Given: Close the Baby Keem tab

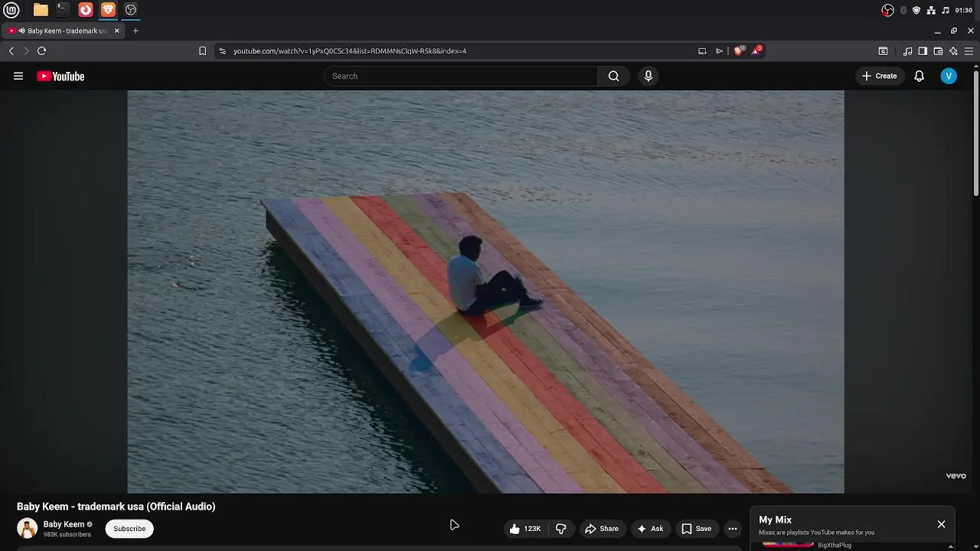Looking at the screenshot, I should pyautogui.click(x=117, y=31).
